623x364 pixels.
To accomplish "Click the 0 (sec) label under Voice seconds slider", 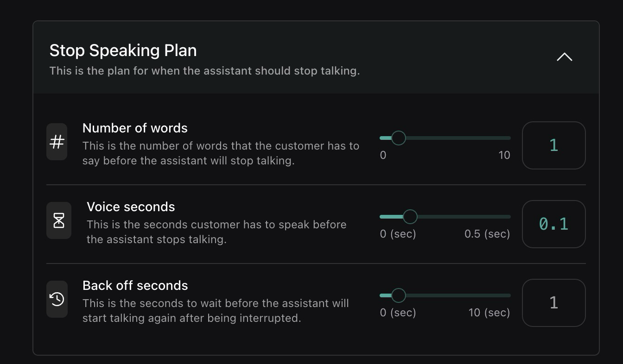I will tap(398, 234).
